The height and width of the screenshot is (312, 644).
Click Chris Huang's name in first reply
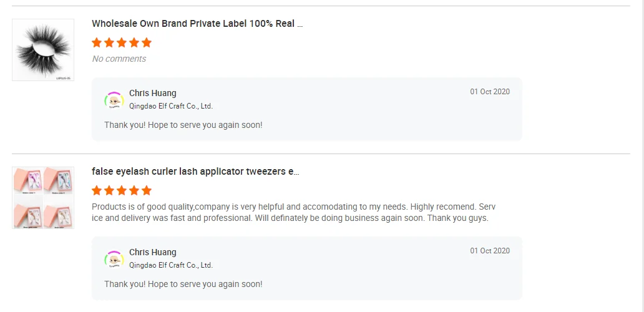pos(153,93)
